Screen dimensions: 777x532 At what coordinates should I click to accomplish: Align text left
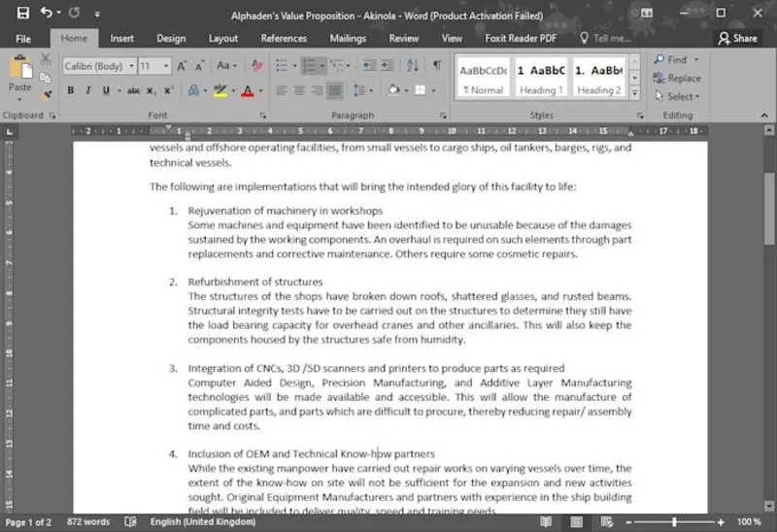[282, 90]
